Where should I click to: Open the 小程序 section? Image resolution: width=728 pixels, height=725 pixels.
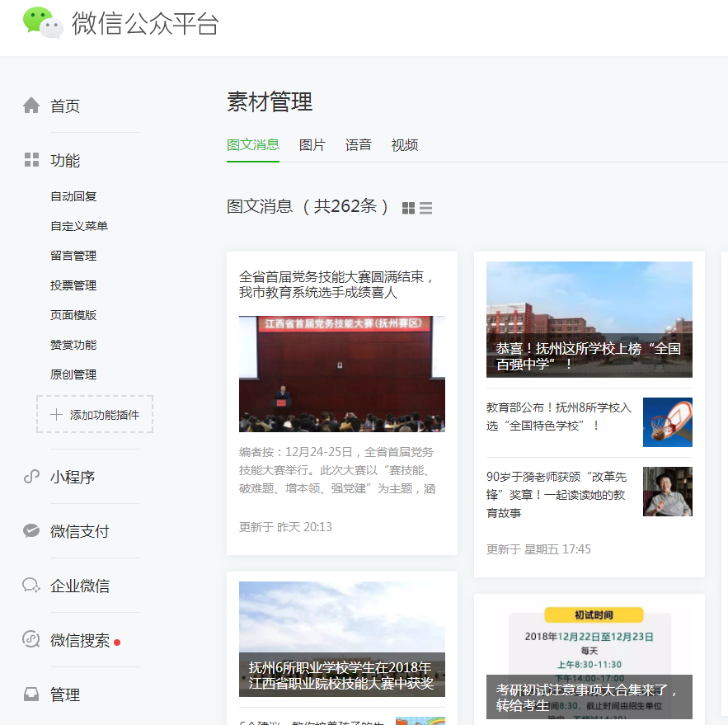click(73, 477)
